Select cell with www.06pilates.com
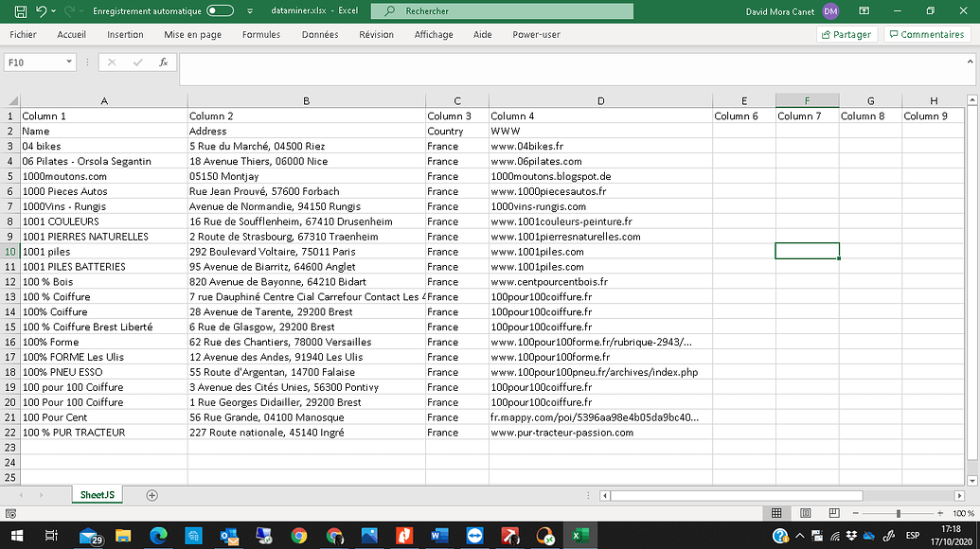 click(600, 161)
